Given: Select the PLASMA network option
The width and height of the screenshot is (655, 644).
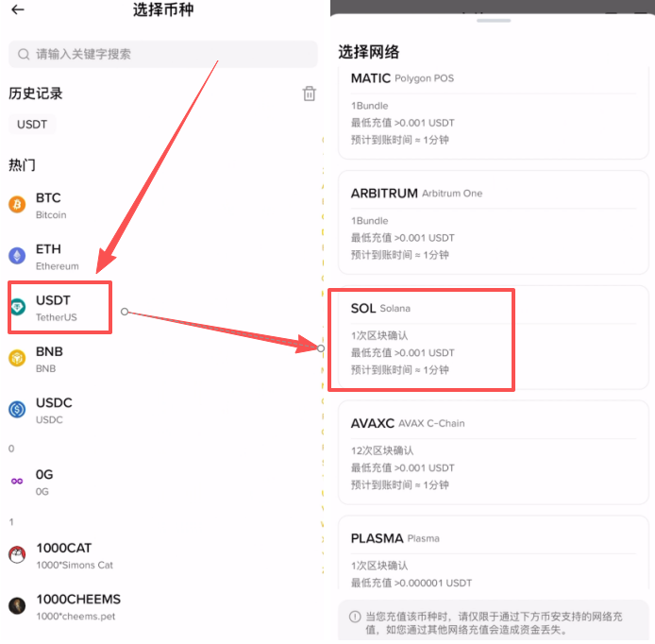Looking at the screenshot, I should pos(493,557).
